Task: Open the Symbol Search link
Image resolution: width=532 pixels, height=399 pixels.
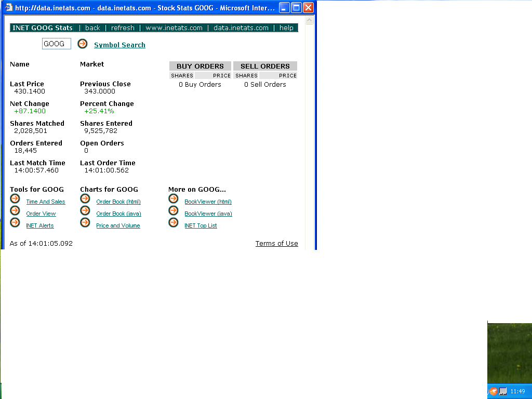Action: (x=120, y=45)
